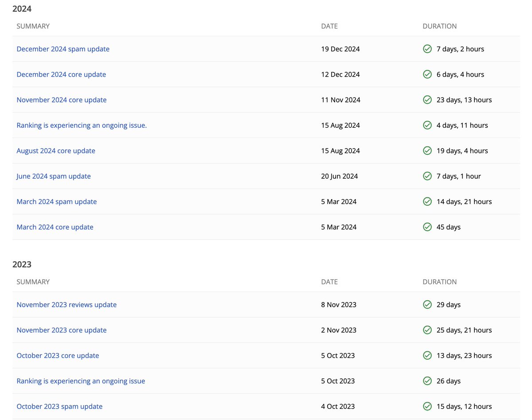
Task: Open the November 2023 core update link
Action: [x=62, y=330]
